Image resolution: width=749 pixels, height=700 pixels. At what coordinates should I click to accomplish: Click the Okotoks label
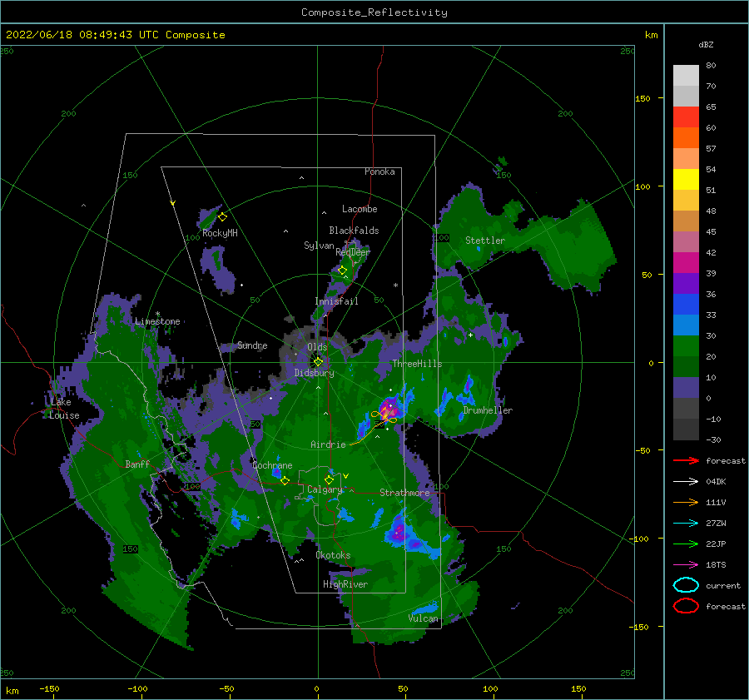(x=333, y=555)
